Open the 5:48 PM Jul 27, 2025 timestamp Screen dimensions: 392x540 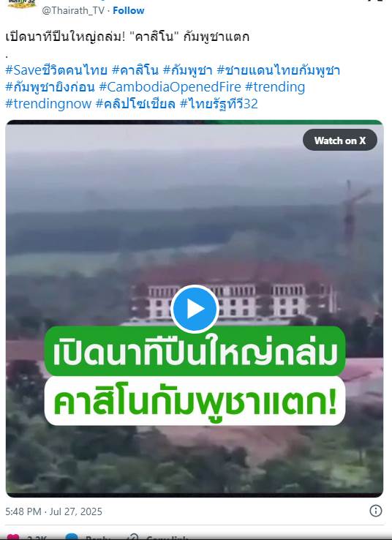pos(53,511)
